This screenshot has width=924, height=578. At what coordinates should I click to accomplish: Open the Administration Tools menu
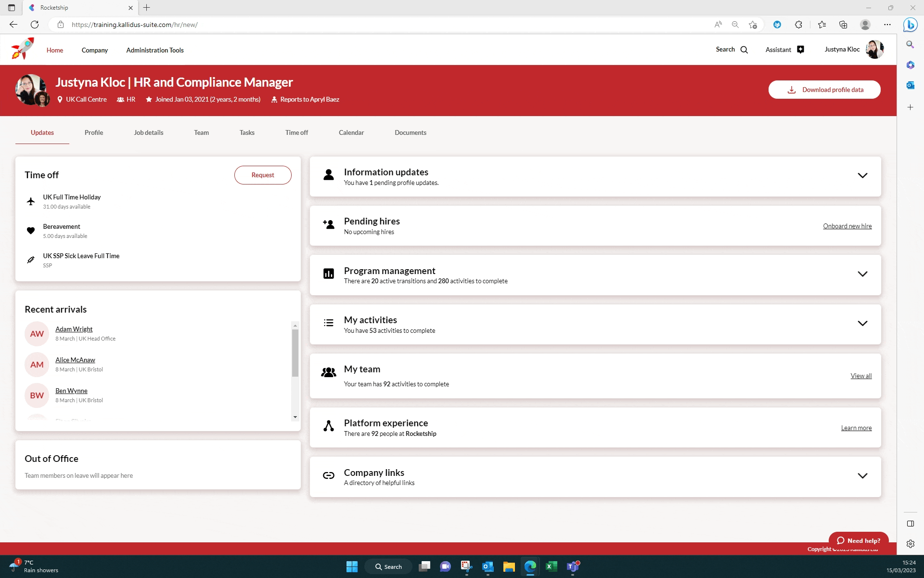pos(154,50)
